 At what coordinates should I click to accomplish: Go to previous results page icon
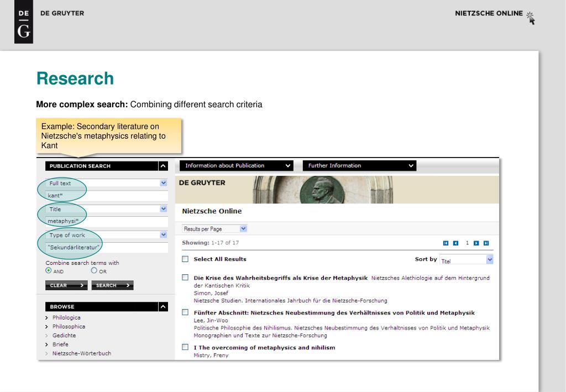[x=455, y=243]
